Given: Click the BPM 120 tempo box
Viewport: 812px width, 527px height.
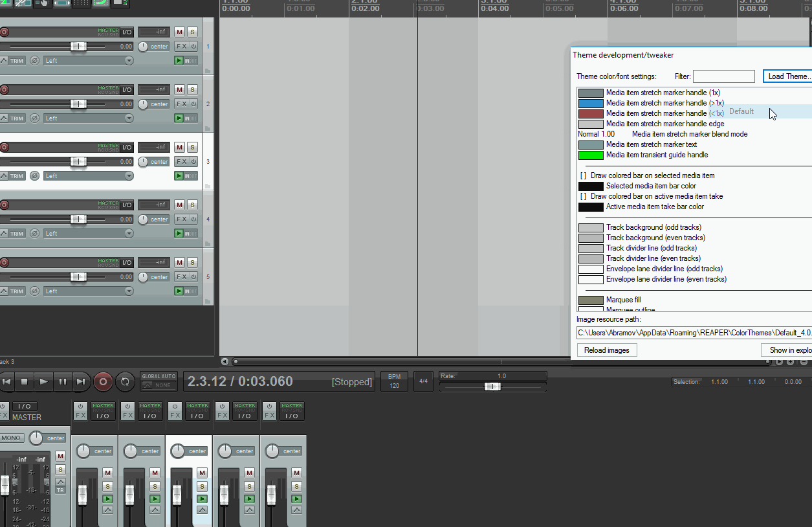Looking at the screenshot, I should [395, 381].
